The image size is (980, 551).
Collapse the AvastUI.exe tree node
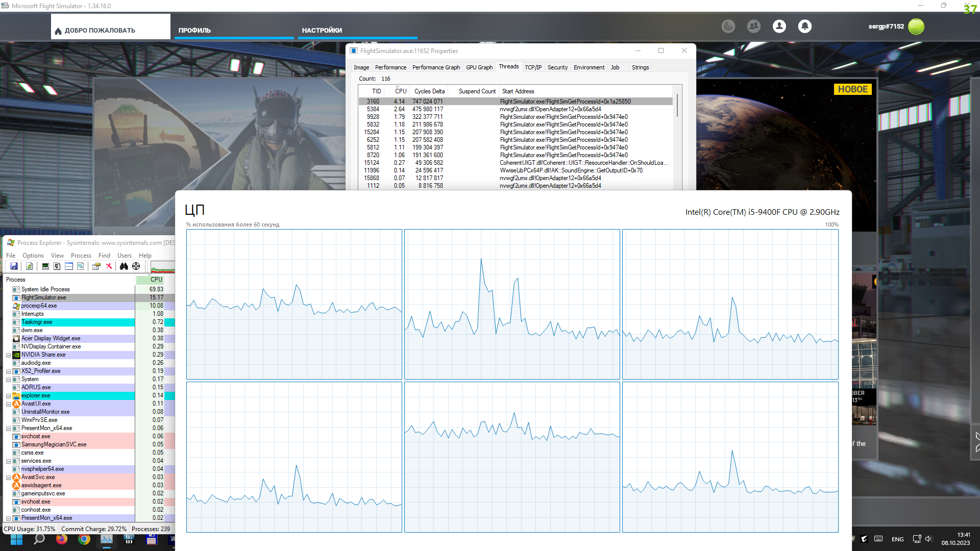point(8,404)
